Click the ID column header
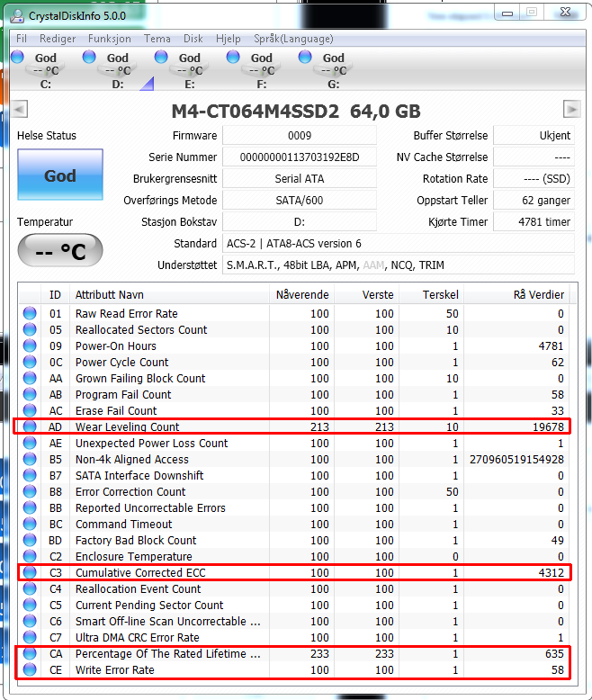Screen dimensions: 592x700 point(55,294)
